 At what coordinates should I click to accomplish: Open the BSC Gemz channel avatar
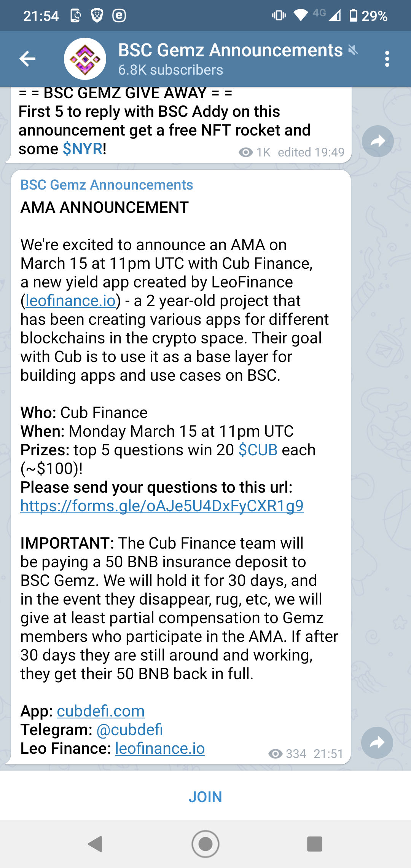click(x=85, y=59)
